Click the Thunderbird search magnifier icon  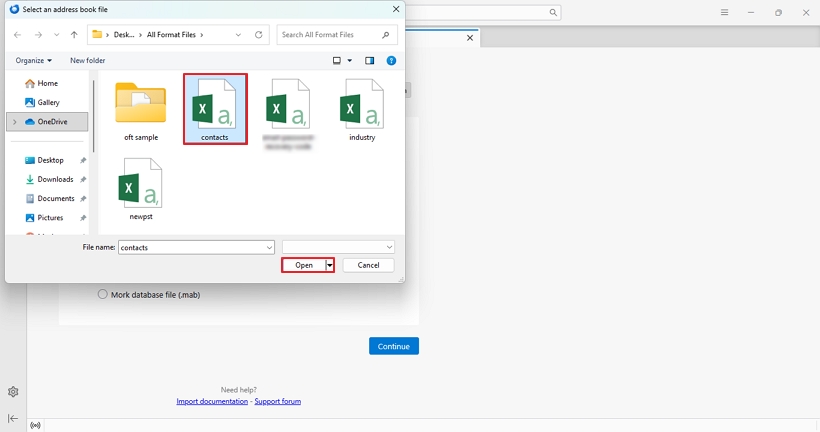[x=553, y=13]
